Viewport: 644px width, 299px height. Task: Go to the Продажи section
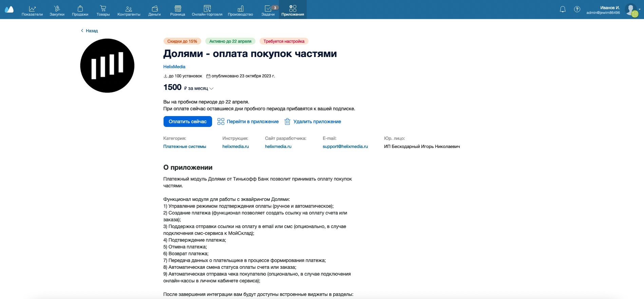pos(80,11)
